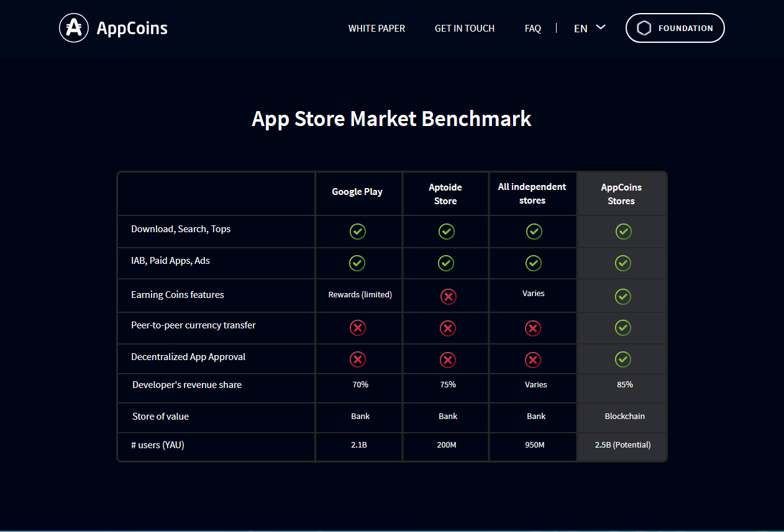Open the WHITE PAPER menu link
Screen dimensions: 784x532
pyautogui.click(x=376, y=28)
